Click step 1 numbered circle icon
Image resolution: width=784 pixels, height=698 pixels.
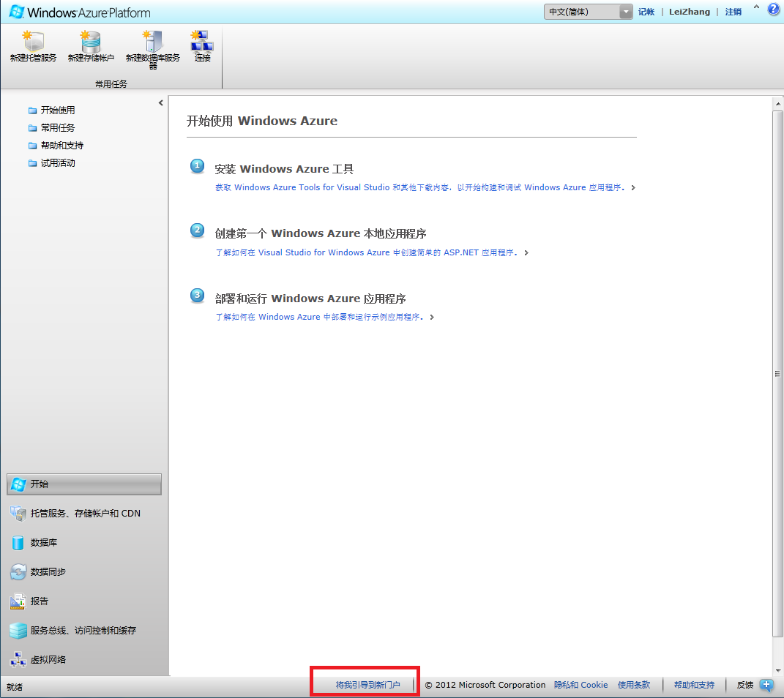pyautogui.click(x=197, y=166)
